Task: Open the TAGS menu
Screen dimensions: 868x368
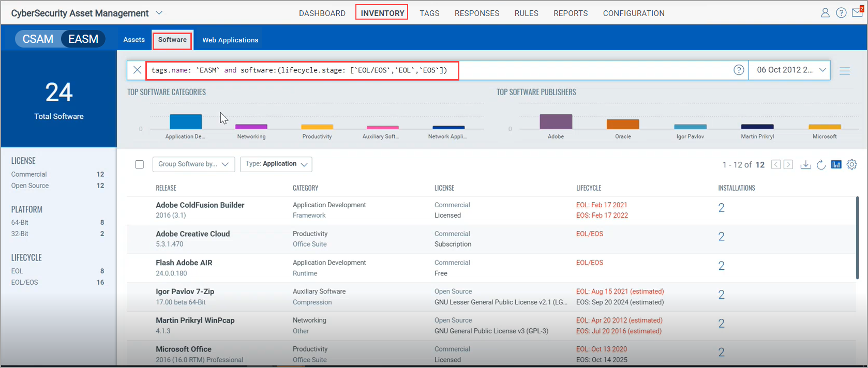Action: click(429, 13)
